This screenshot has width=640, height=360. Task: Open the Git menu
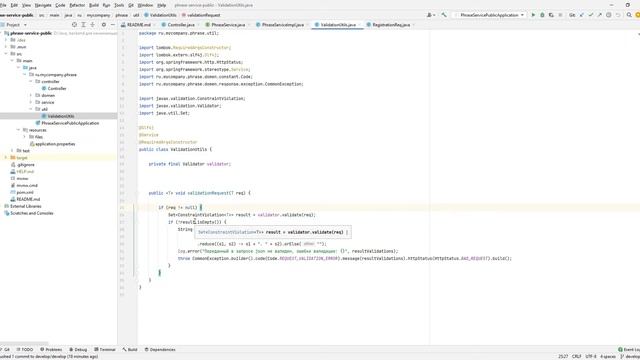click(x=131, y=5)
